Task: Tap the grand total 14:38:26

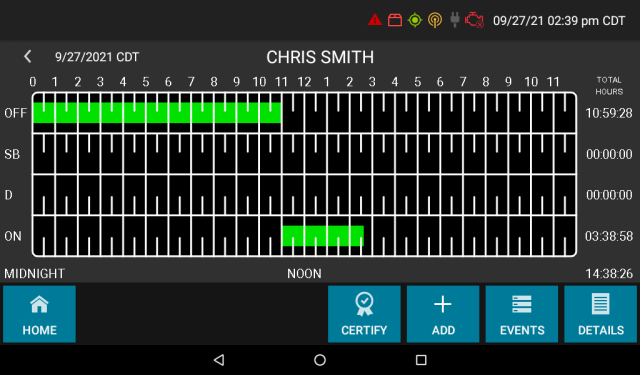Action: coord(609,273)
